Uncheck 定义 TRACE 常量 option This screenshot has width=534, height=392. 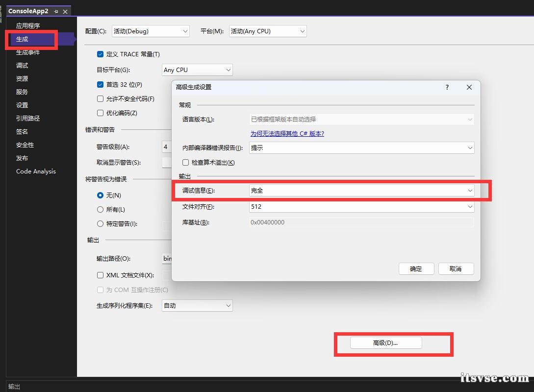[101, 54]
